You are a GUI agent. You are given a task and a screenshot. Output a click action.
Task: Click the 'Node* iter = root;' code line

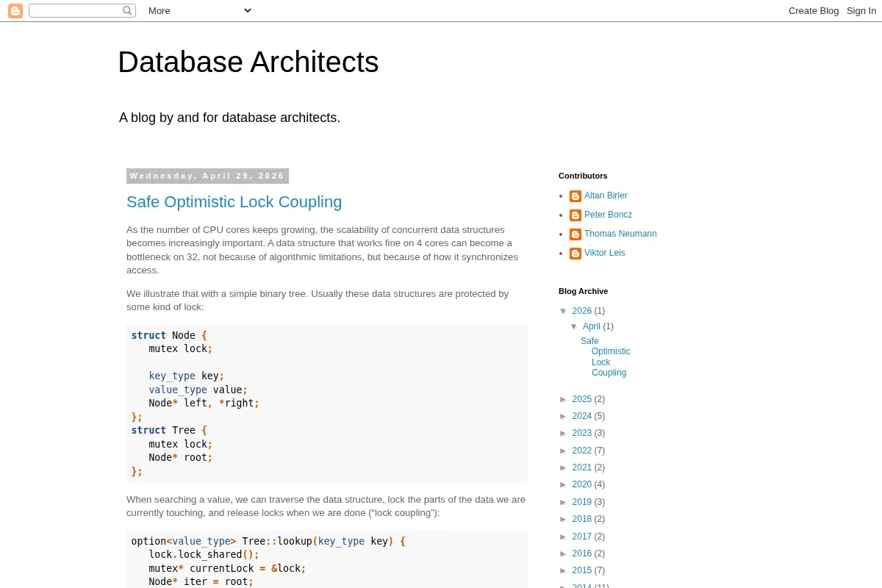tap(201, 581)
